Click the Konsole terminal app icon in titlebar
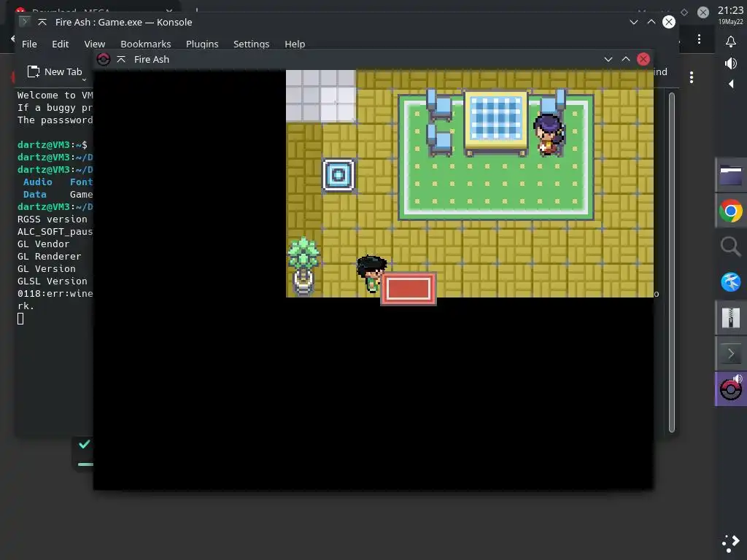Viewport: 747px width, 560px height. point(24,22)
